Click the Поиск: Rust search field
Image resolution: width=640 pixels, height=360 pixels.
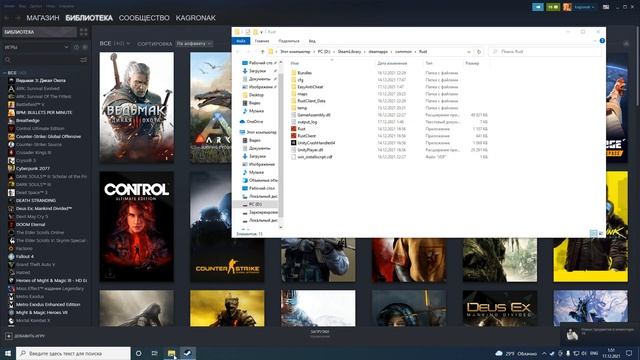coord(544,52)
